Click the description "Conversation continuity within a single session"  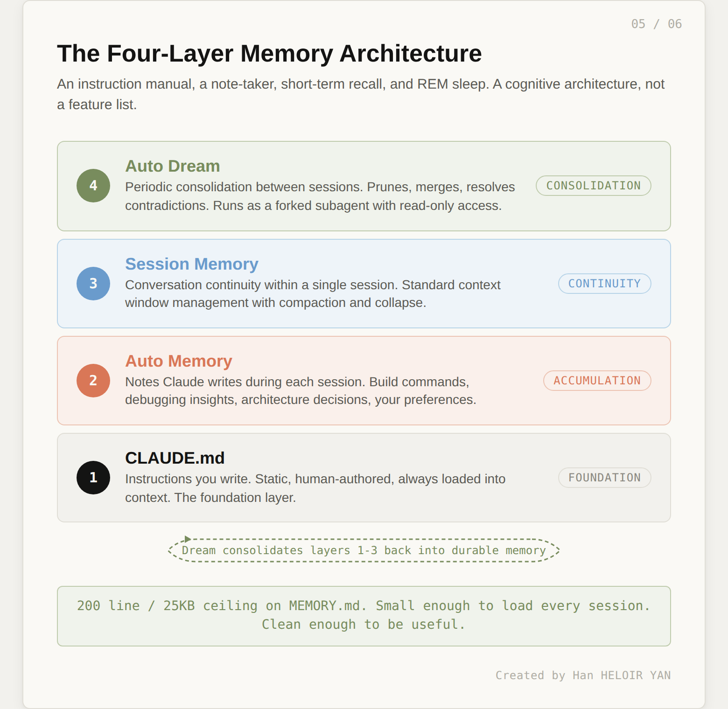click(x=313, y=294)
